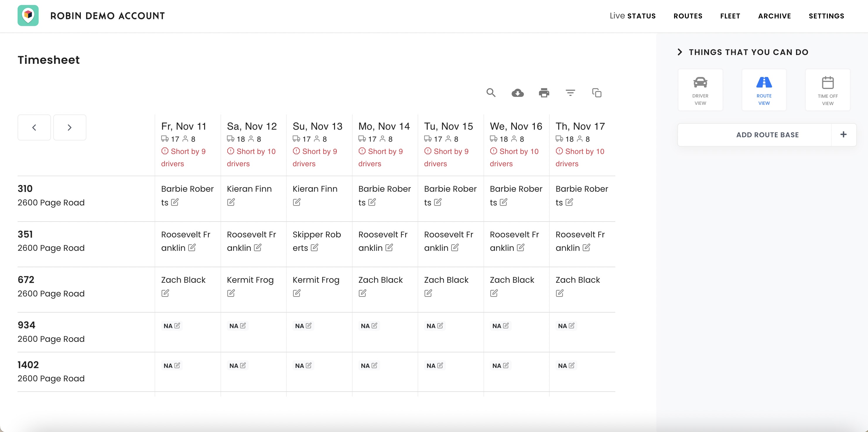
Task: Open the filter list icon
Action: (x=570, y=92)
